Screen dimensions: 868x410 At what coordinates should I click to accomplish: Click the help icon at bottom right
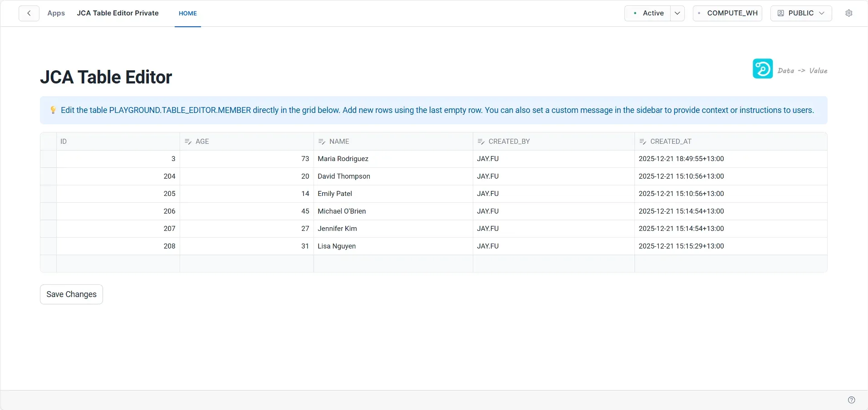tap(851, 400)
